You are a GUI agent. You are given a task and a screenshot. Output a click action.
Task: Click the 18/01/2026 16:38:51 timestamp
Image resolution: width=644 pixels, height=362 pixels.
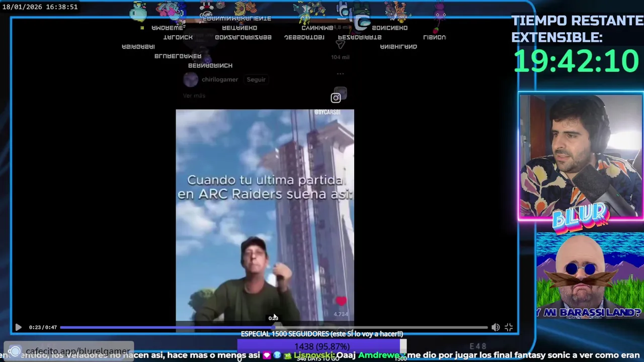pos(40,7)
